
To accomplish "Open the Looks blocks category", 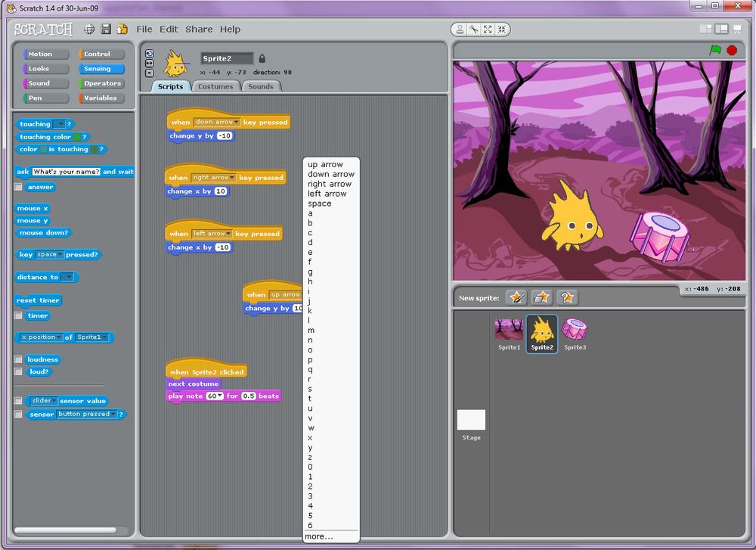I will click(x=46, y=69).
